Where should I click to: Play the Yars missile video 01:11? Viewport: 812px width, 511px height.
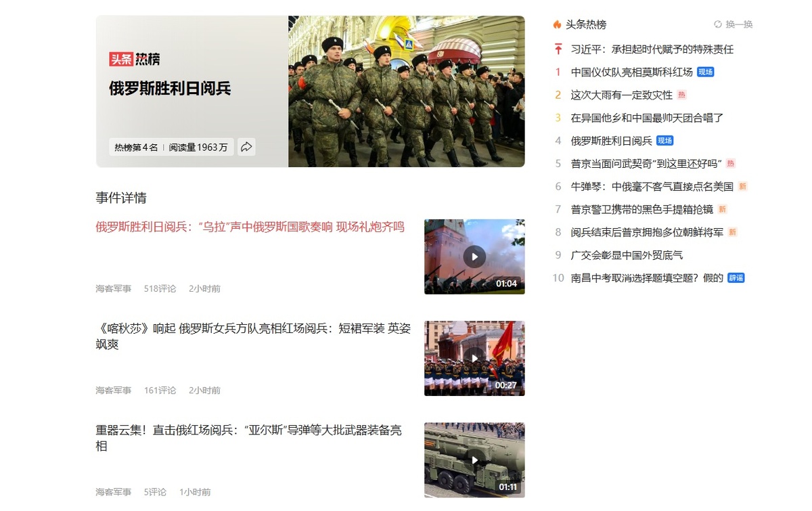(474, 460)
